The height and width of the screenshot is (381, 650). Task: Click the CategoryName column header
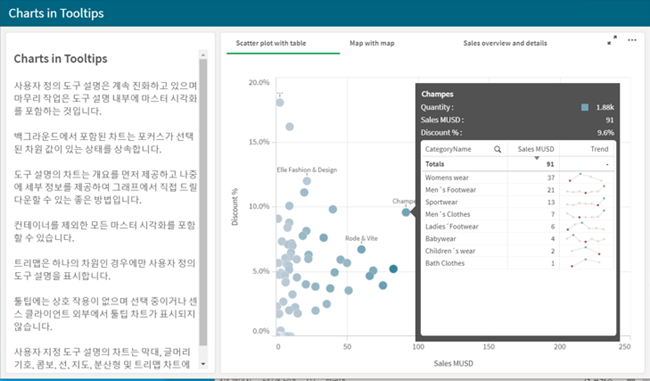(448, 149)
